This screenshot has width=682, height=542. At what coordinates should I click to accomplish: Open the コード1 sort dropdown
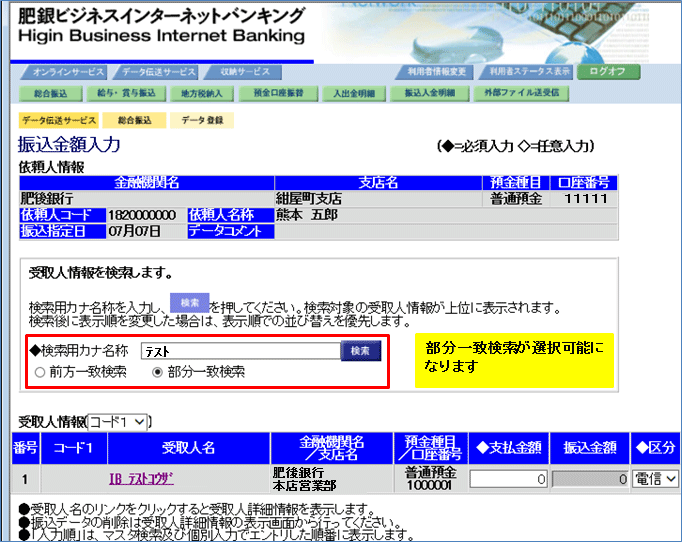coord(119,423)
